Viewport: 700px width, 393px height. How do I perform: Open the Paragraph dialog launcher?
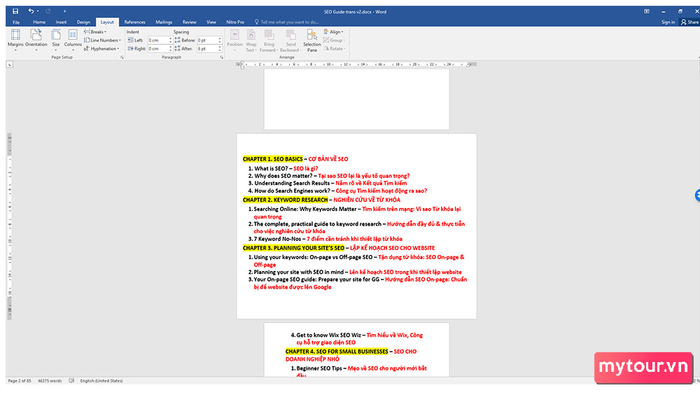point(221,58)
